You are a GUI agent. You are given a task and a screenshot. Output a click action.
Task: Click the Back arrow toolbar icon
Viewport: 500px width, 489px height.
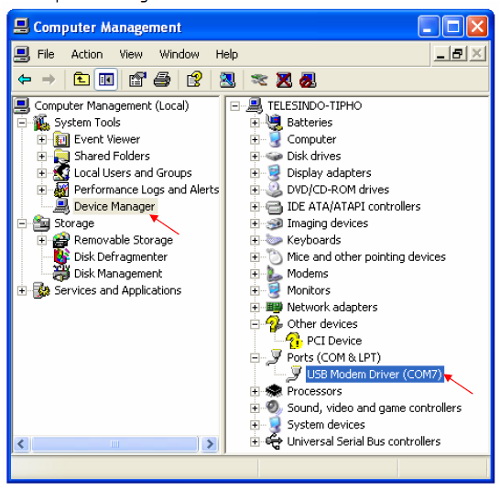tap(25, 80)
